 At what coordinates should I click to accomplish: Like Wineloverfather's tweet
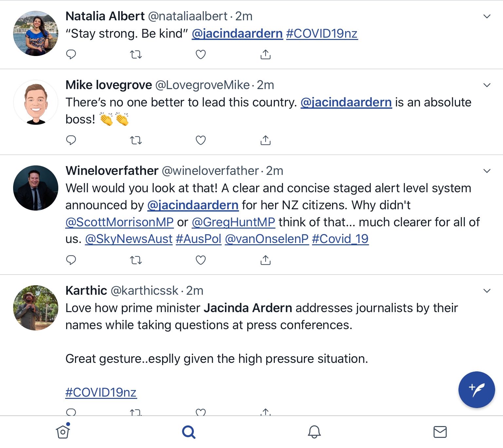tap(200, 260)
